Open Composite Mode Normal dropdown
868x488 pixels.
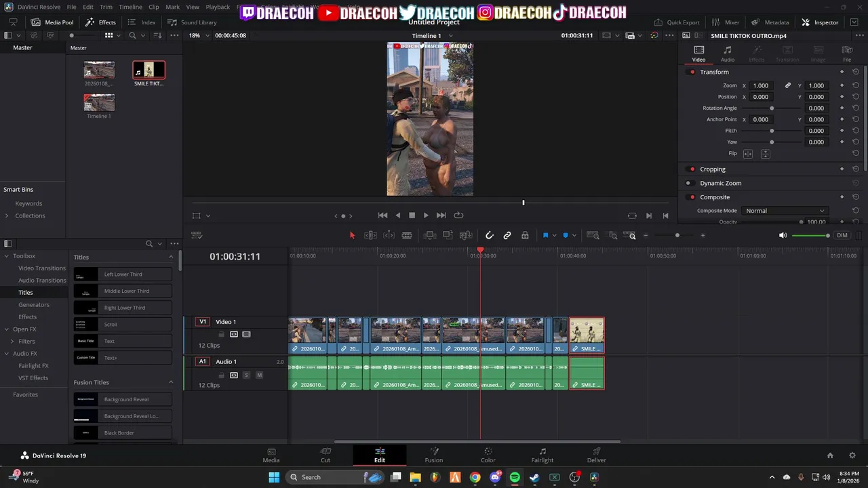[785, 211]
